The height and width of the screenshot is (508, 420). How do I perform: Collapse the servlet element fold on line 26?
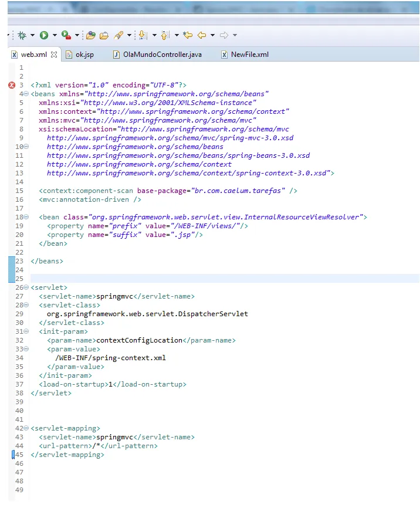(x=26, y=287)
